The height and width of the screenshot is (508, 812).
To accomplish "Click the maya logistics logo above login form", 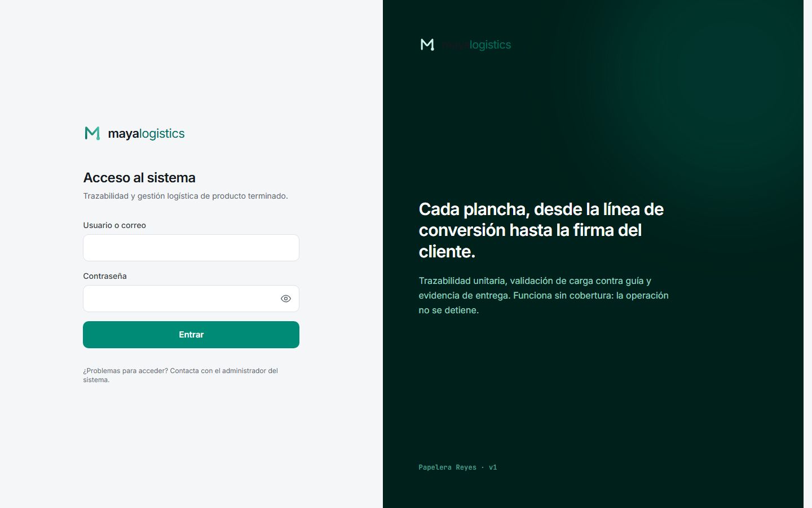I will pos(134,133).
